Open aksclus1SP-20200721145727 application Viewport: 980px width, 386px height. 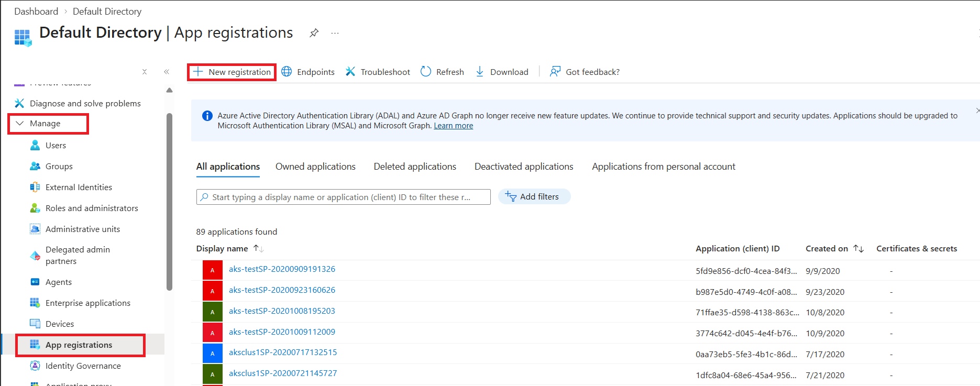coord(283,373)
